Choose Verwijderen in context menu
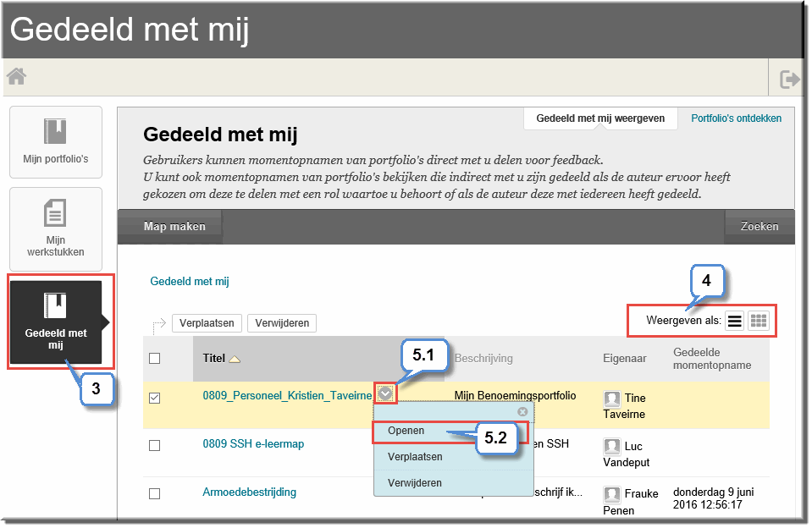 (414, 483)
